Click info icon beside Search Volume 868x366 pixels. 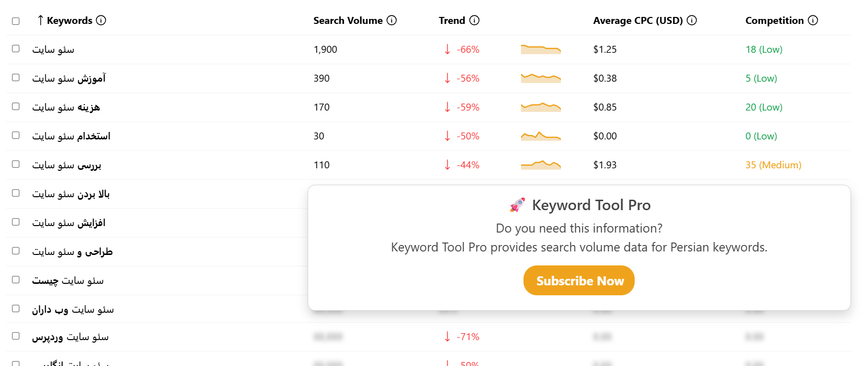coord(392,20)
